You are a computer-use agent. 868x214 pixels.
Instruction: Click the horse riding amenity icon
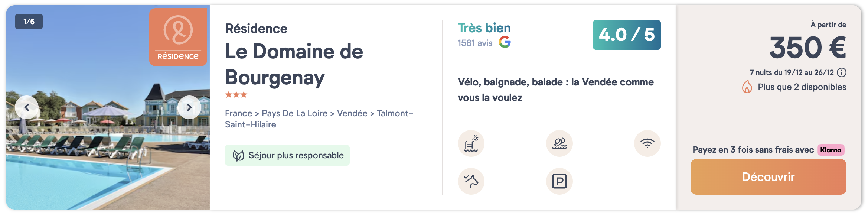click(x=471, y=181)
